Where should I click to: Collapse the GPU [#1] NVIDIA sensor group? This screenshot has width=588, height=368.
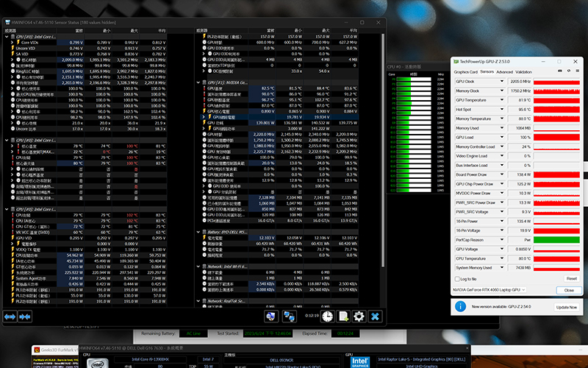point(198,82)
